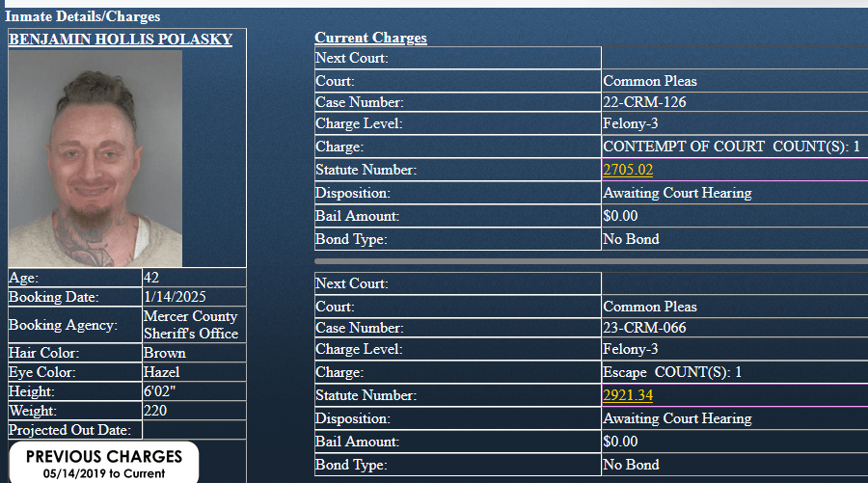Click the Brown hair color value
This screenshot has width=868, height=483.
pyautogui.click(x=164, y=354)
